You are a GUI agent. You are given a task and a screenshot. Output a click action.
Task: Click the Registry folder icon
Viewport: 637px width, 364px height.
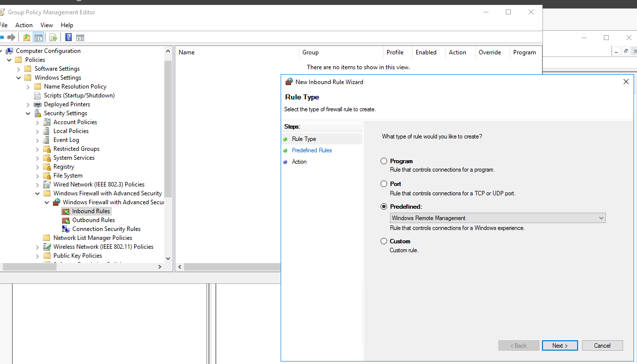pyautogui.click(x=47, y=167)
